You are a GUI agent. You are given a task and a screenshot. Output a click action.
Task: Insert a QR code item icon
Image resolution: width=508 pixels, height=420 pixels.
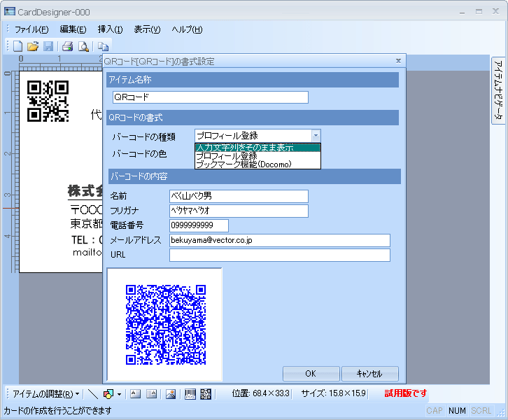coord(206,394)
